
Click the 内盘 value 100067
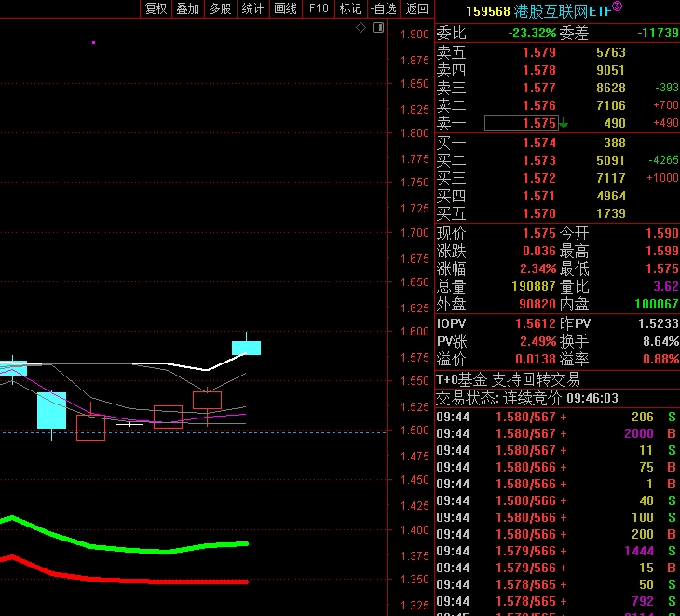tap(657, 305)
